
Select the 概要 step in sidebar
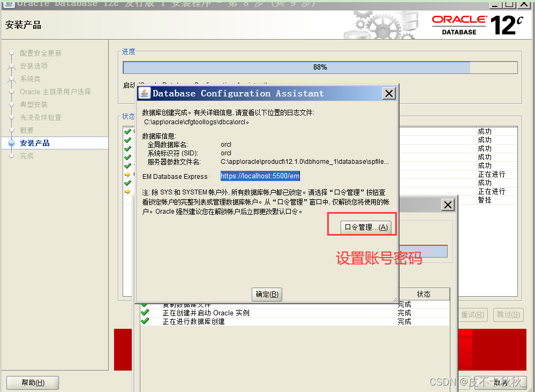pos(27,130)
